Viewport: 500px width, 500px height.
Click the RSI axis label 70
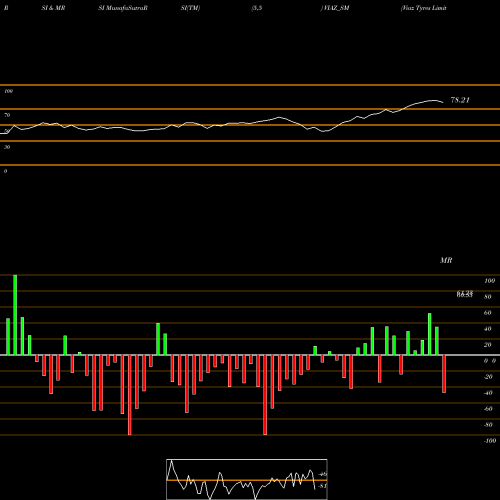(7, 115)
